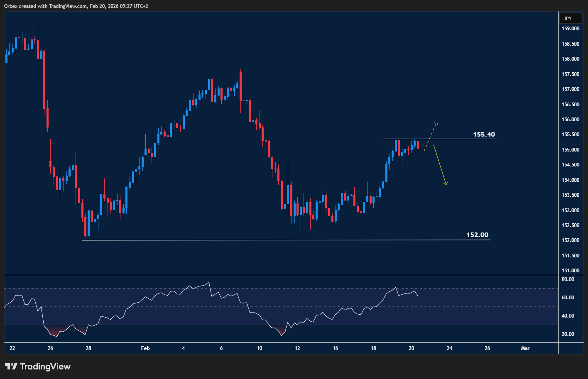Select the Feb marker on time axis

(x=145, y=348)
